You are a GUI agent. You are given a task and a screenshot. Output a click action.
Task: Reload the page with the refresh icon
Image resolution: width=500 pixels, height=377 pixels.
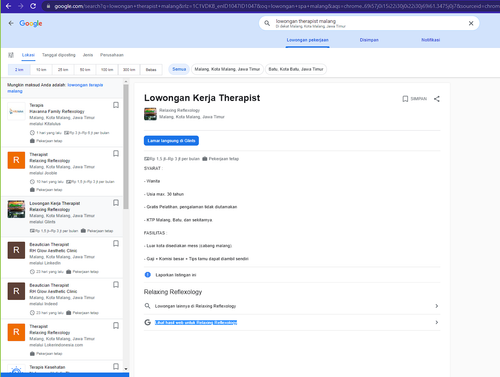pos(33,6)
